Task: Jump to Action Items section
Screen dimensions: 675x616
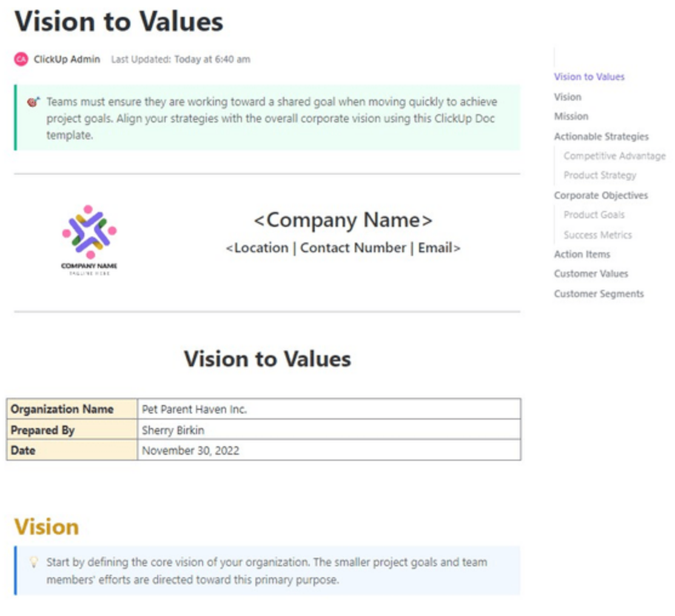Action: click(582, 254)
